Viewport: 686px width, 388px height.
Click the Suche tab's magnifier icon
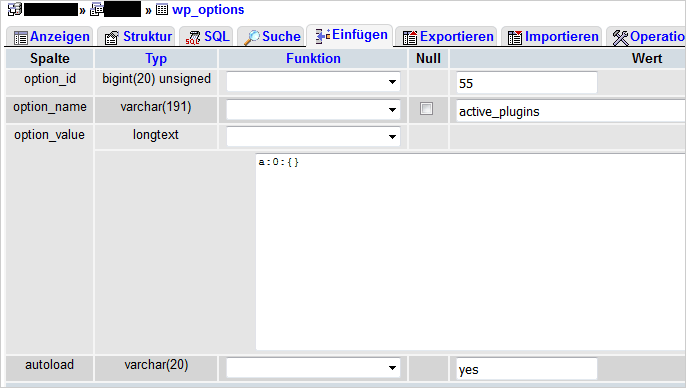click(252, 38)
